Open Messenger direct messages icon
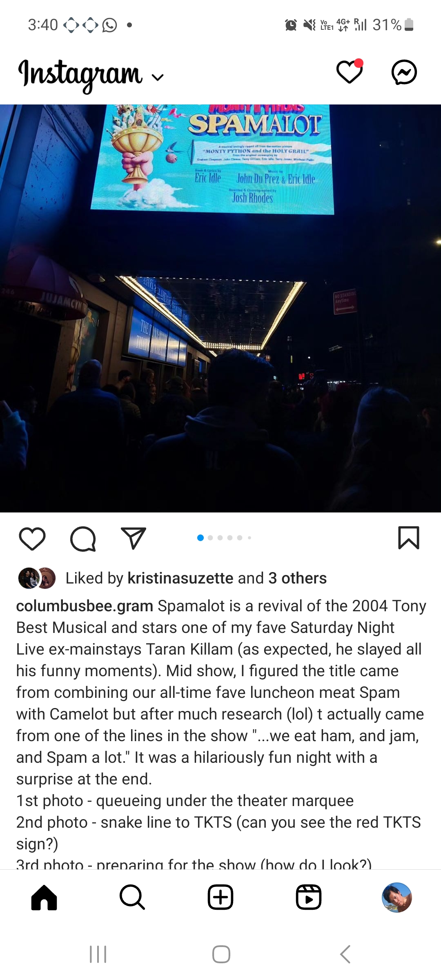441x980 pixels. click(x=404, y=72)
